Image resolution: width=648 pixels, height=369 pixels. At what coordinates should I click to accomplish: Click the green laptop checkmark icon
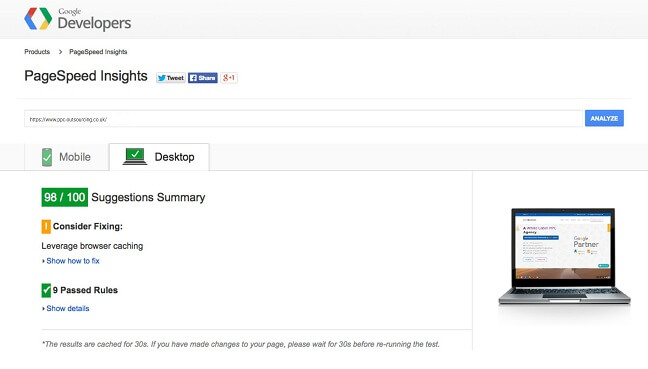tap(135, 157)
